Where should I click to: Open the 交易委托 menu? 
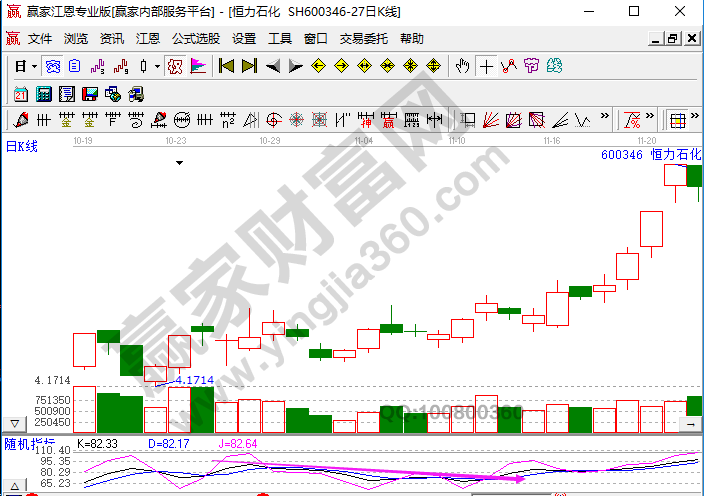pyautogui.click(x=364, y=39)
